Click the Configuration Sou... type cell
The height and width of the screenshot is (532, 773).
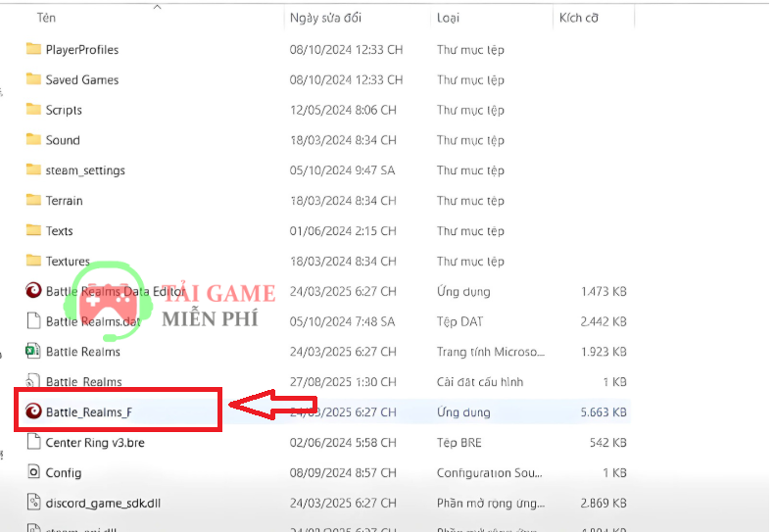pyautogui.click(x=490, y=473)
